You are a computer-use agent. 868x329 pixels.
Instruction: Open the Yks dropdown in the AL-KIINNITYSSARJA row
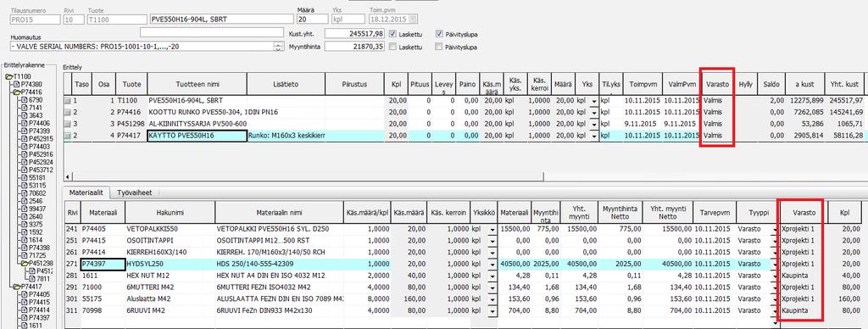point(594,125)
